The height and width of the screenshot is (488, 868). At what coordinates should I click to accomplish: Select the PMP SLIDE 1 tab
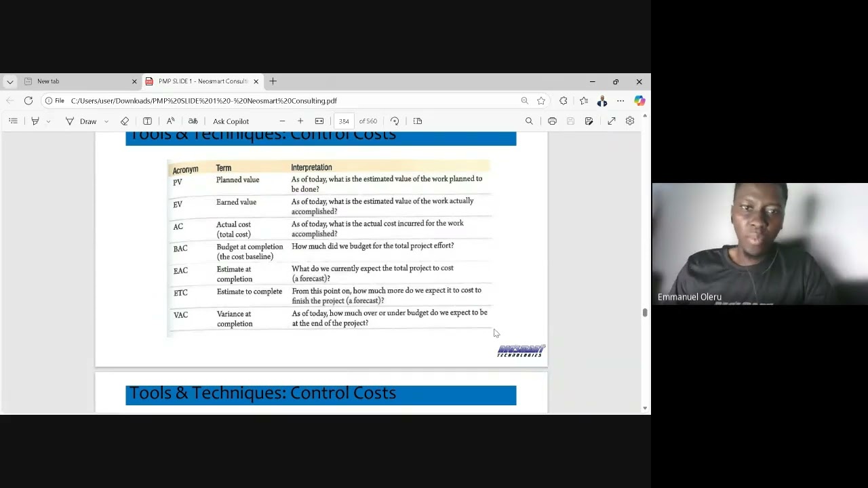201,81
